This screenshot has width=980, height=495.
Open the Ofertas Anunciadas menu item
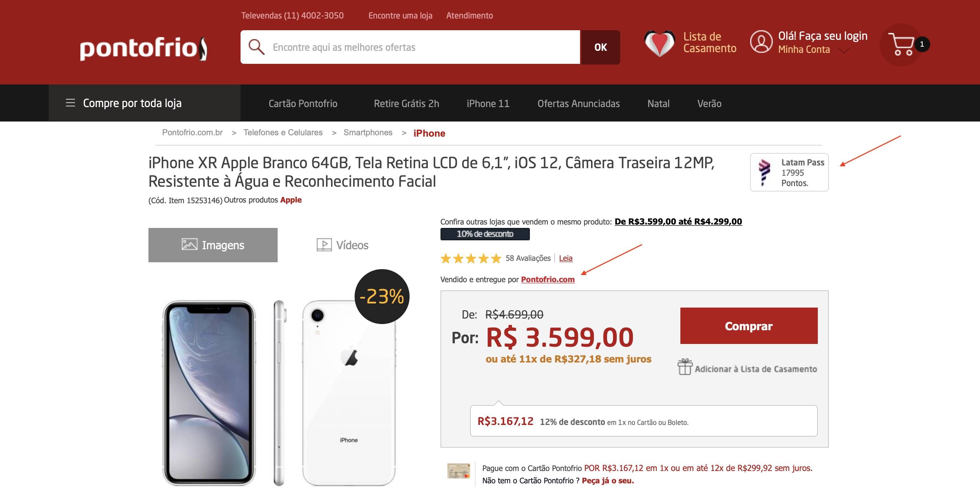(x=579, y=103)
